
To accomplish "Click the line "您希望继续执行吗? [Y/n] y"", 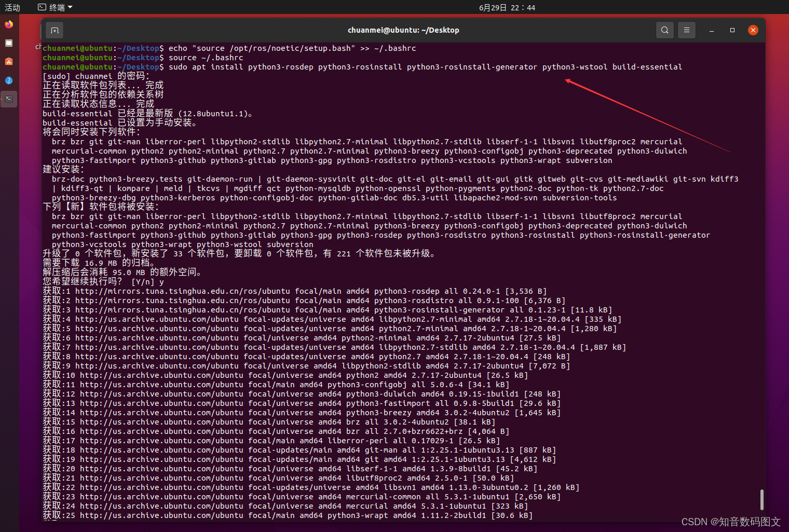I will (103, 282).
